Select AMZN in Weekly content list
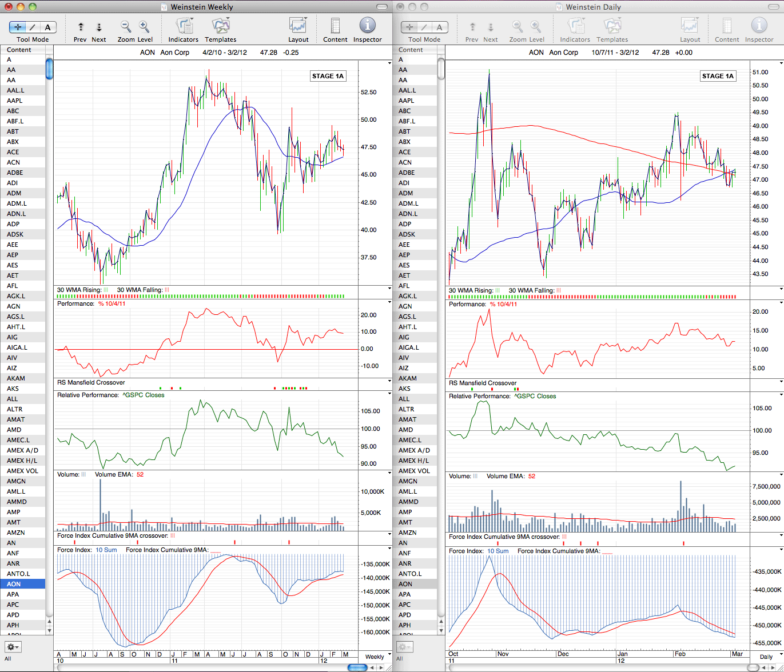784x672 pixels. tap(23, 533)
